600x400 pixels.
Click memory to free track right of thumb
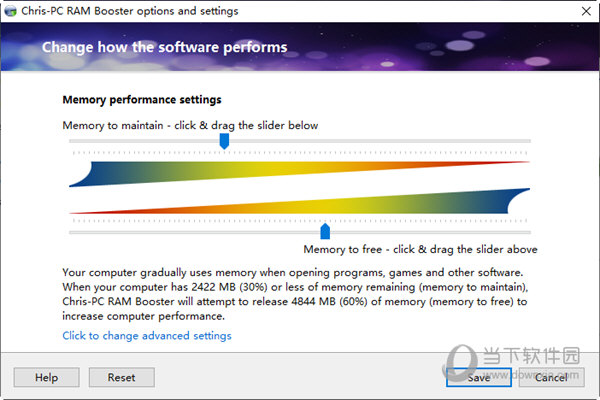pyautogui.click(x=430, y=232)
